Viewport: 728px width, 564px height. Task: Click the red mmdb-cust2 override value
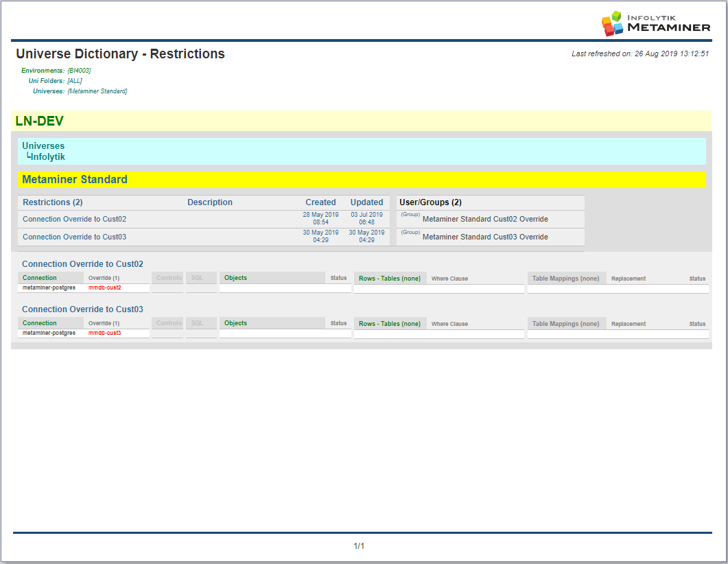(104, 287)
